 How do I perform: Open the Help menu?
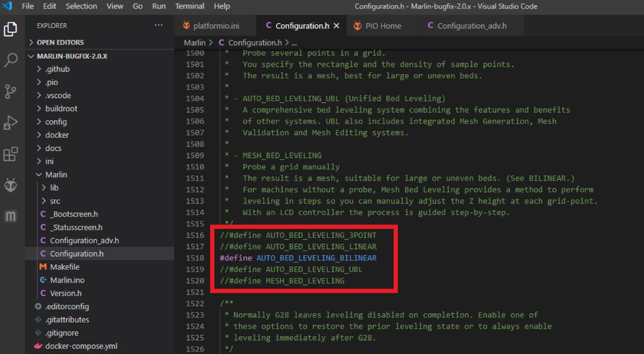pyautogui.click(x=222, y=6)
